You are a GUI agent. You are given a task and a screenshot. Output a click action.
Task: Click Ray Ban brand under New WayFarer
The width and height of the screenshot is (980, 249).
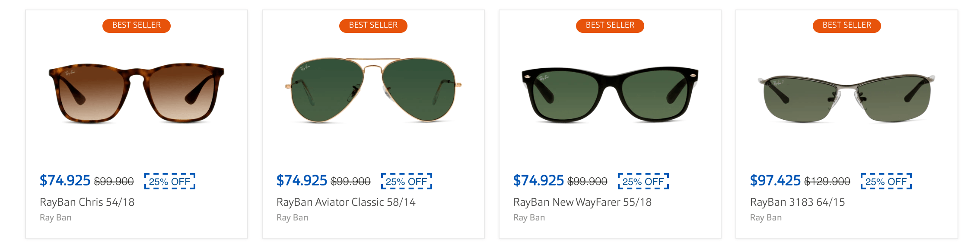pyautogui.click(x=529, y=218)
